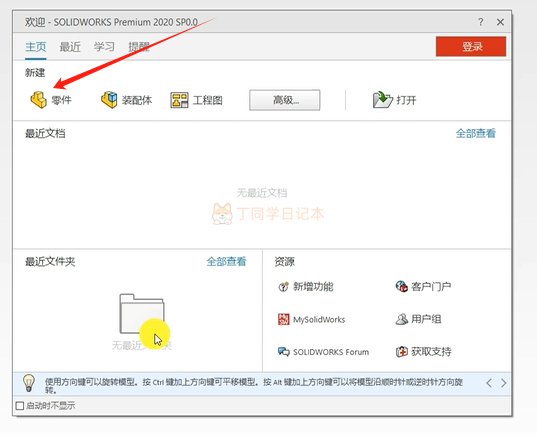Screen dimensions: 537x435
Task: Click the 获取支持 get support icon
Action: pos(401,352)
